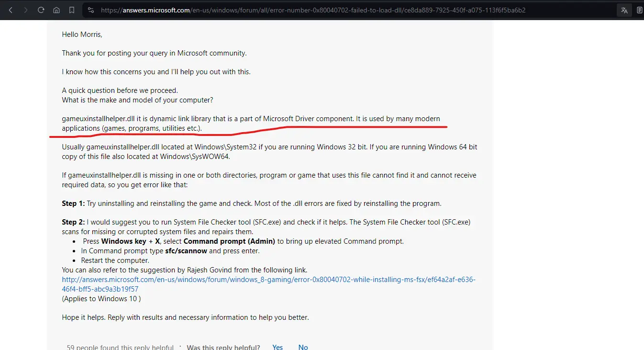This screenshot has width=644, height=350.
Task: View site information icon beside the URL
Action: (x=91, y=10)
